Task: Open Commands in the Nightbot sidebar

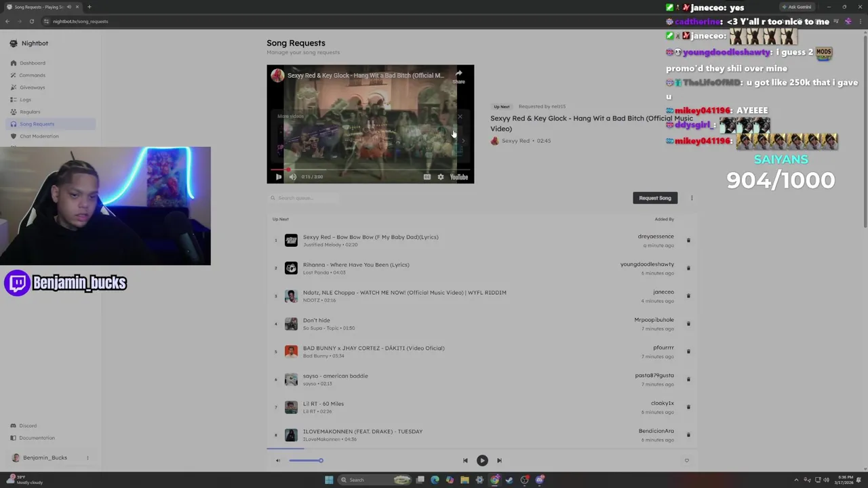Action: [x=33, y=75]
